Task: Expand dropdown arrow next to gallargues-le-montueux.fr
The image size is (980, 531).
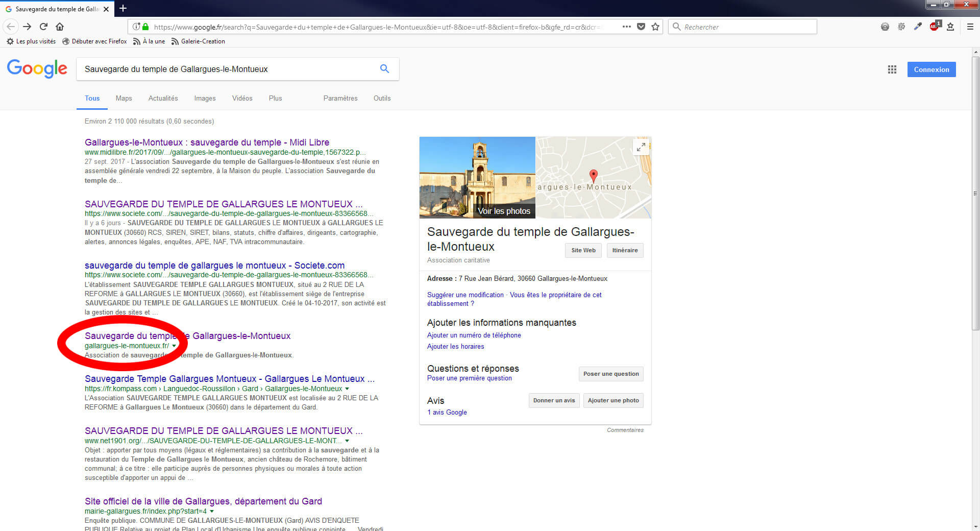Action: pos(174,346)
